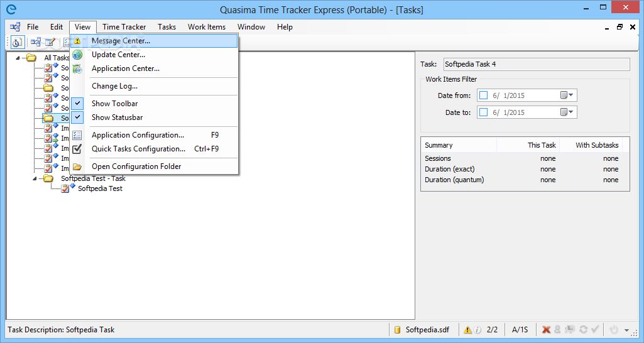Viewport: 644px width, 343px height.
Task: Click the info circle icon in the status bar
Action: (478, 330)
